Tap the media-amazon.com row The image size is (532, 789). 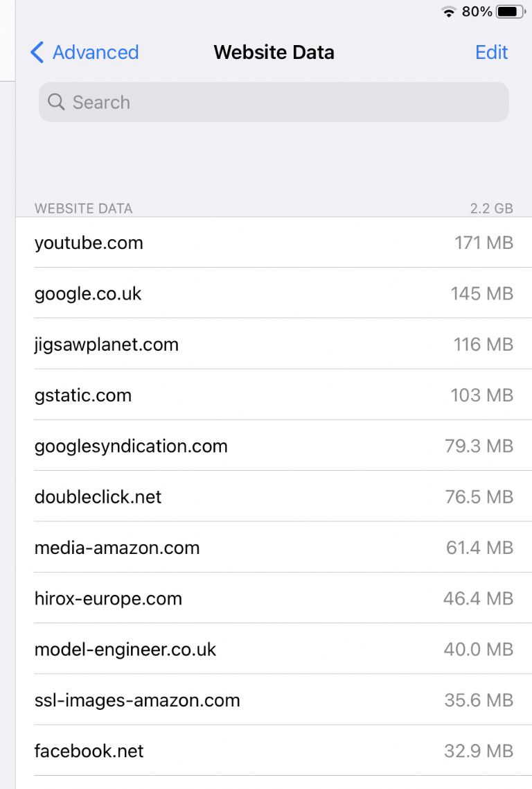point(274,548)
